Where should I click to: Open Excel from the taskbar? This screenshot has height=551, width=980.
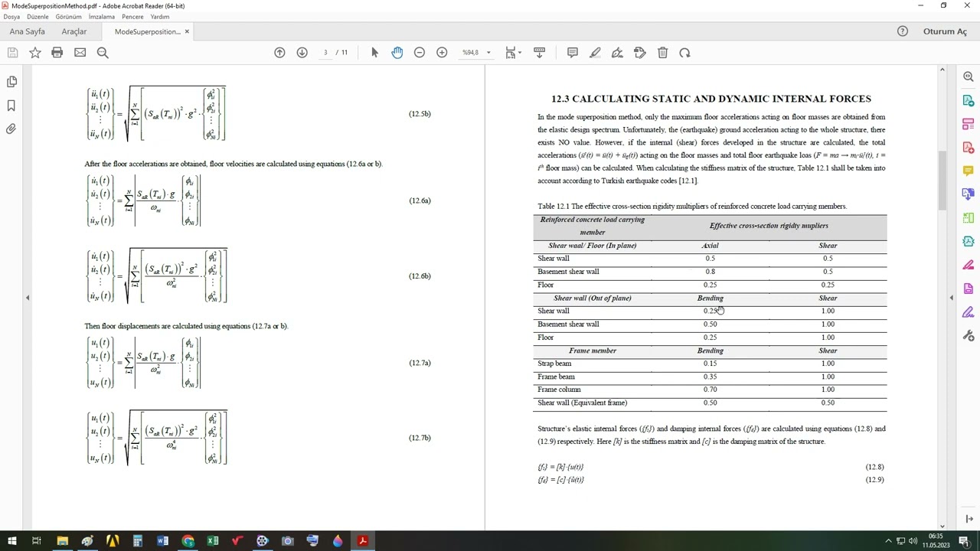point(212,541)
